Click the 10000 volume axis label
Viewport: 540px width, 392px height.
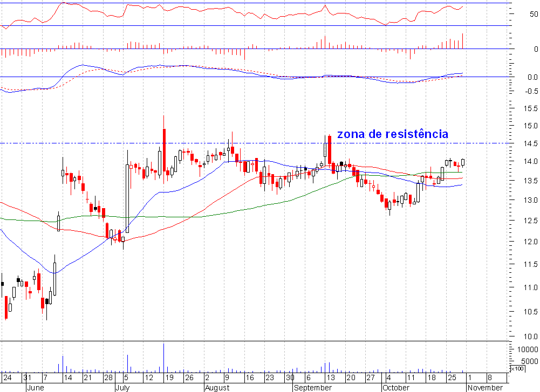pyautogui.click(x=528, y=349)
